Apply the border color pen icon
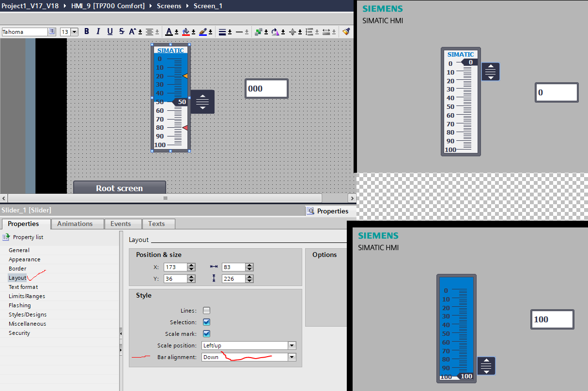Screen dimensions: 588x391 coord(203,31)
